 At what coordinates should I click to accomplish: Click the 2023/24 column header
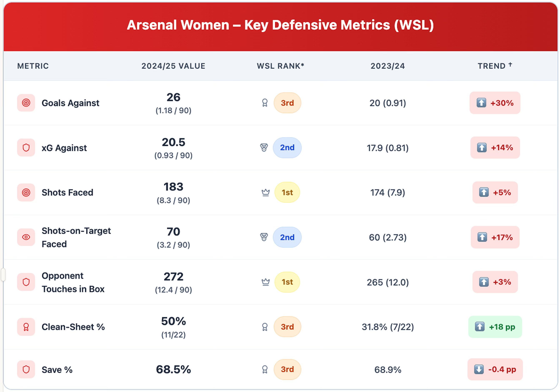coord(388,66)
